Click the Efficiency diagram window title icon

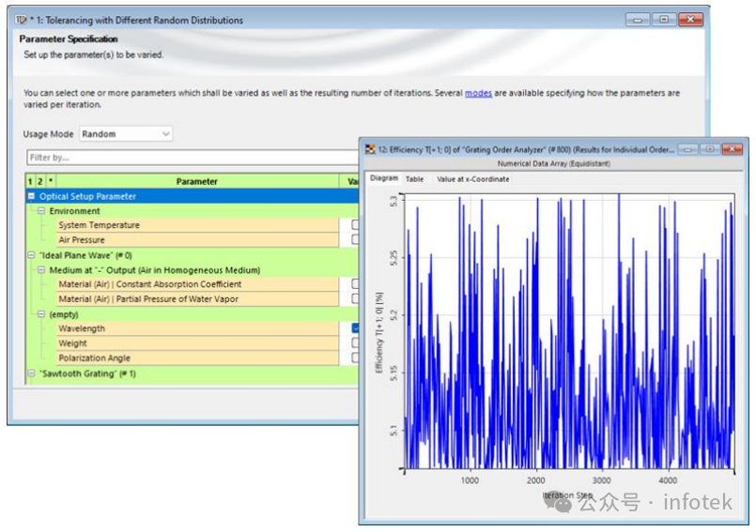click(370, 149)
